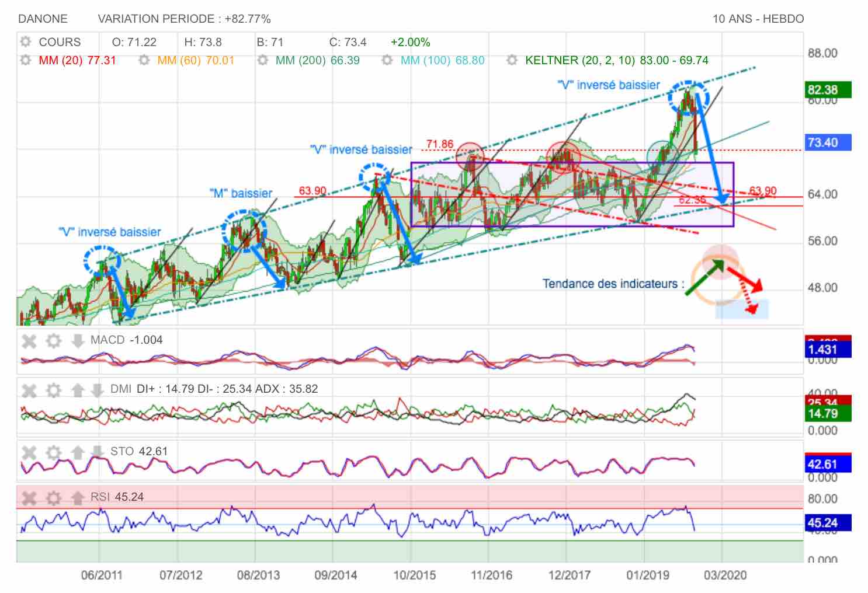Image resolution: width=868 pixels, height=593 pixels.
Task: Open settings gear for COURS
Action: (x=25, y=42)
